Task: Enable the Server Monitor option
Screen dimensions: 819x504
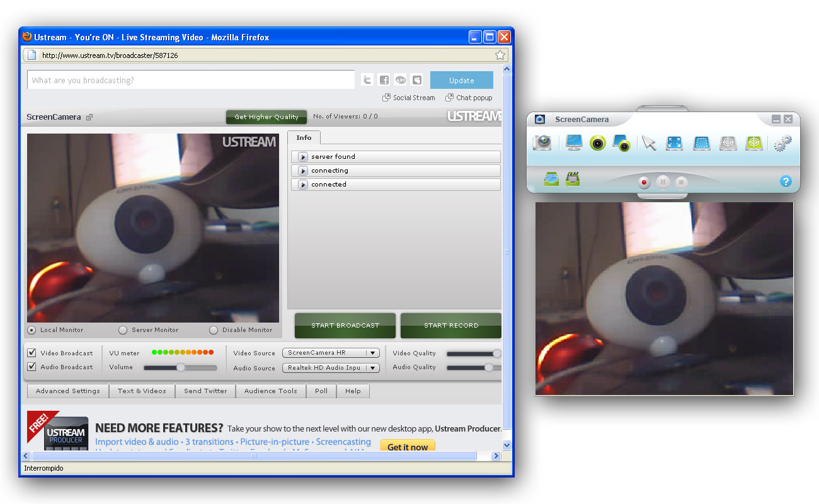Action: (x=122, y=329)
